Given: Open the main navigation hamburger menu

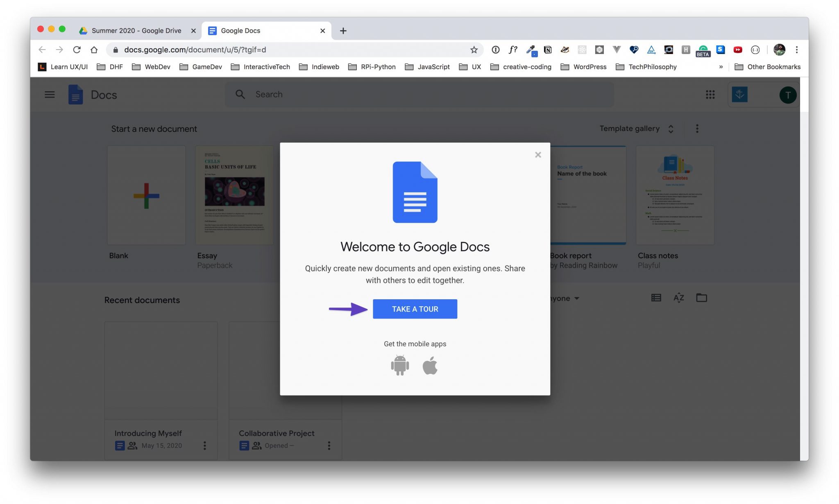Looking at the screenshot, I should tap(49, 95).
